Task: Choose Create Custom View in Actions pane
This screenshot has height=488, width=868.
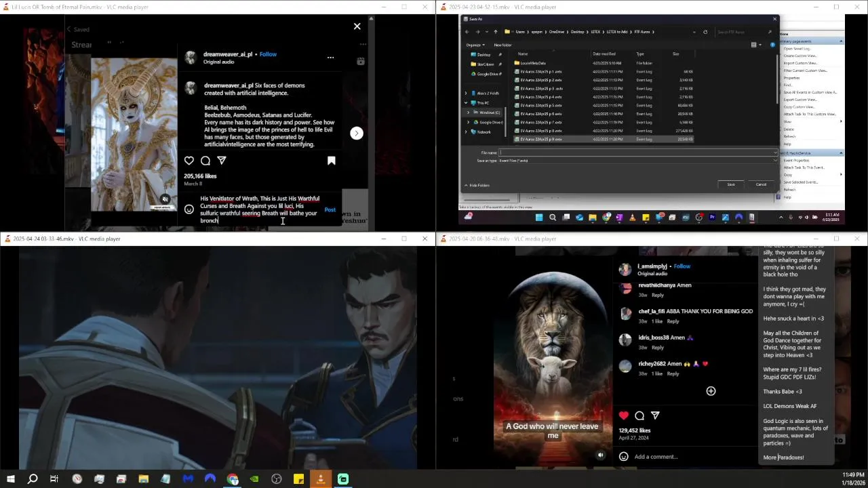Action: pyautogui.click(x=800, y=56)
